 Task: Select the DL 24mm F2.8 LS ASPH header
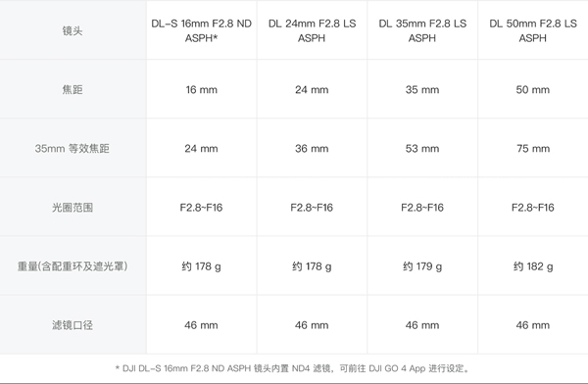pos(312,30)
